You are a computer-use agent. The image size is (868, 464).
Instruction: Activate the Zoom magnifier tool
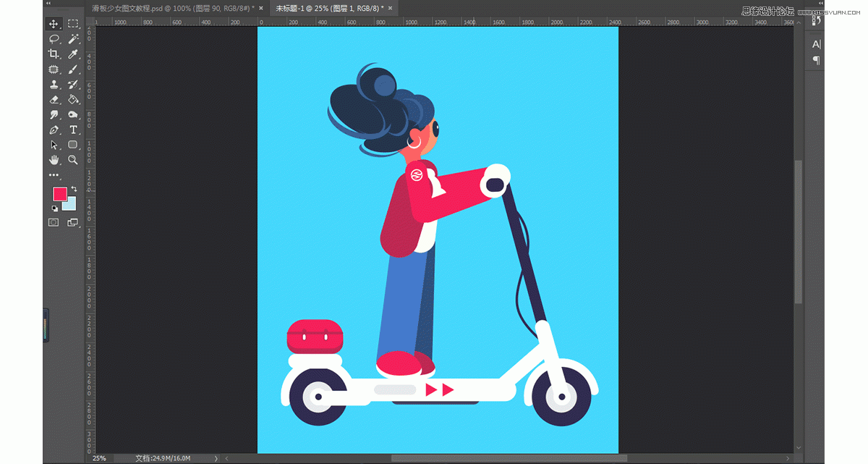(73, 160)
